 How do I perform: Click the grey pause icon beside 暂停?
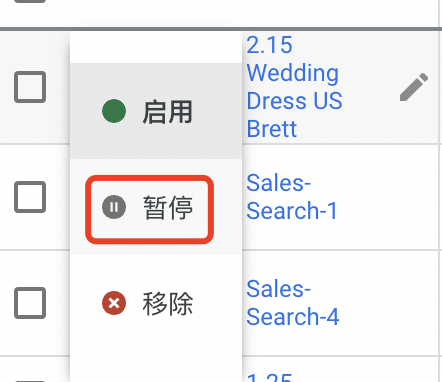click(x=114, y=207)
